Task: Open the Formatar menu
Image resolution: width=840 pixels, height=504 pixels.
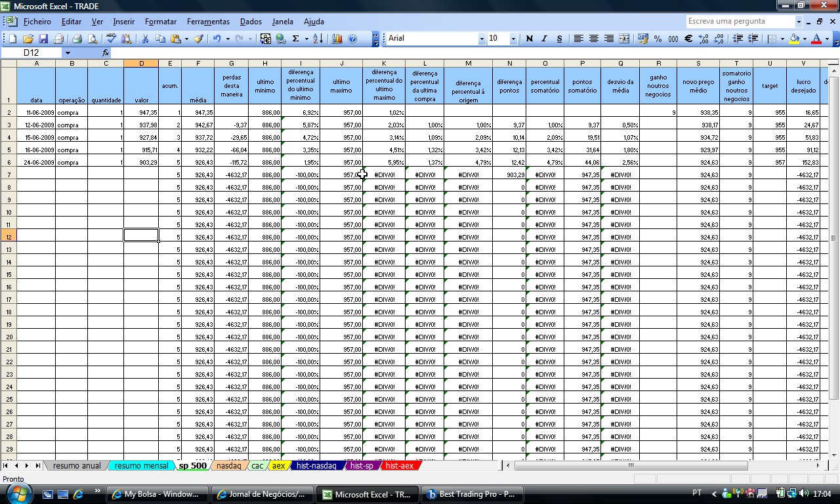Action: coord(161,22)
